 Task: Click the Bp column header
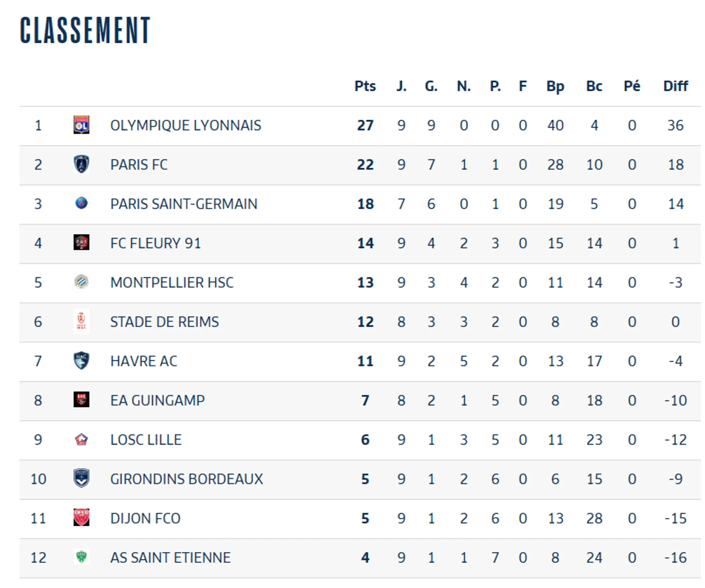[555, 86]
